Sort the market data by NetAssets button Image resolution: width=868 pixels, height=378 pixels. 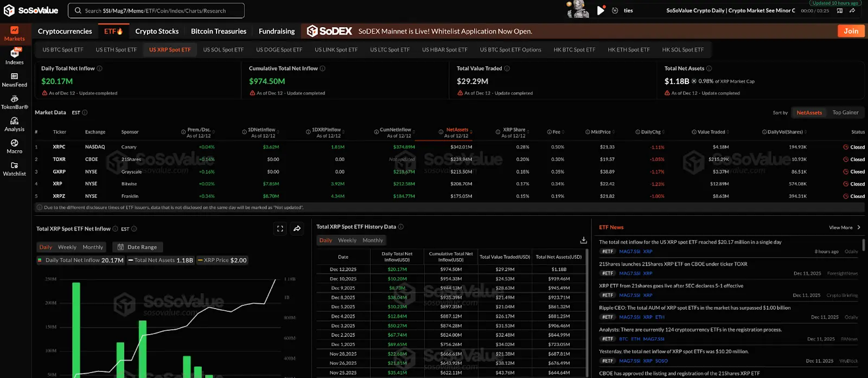tap(809, 112)
